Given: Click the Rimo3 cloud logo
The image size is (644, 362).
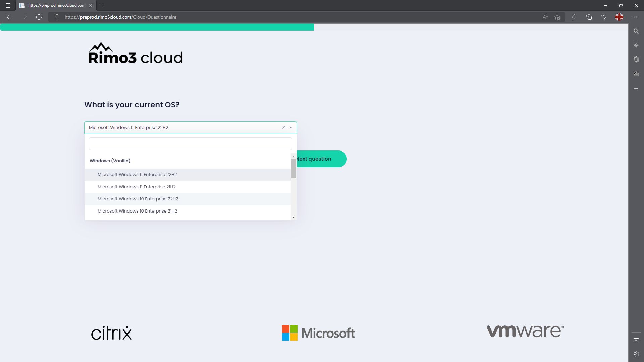Looking at the screenshot, I should [136, 54].
